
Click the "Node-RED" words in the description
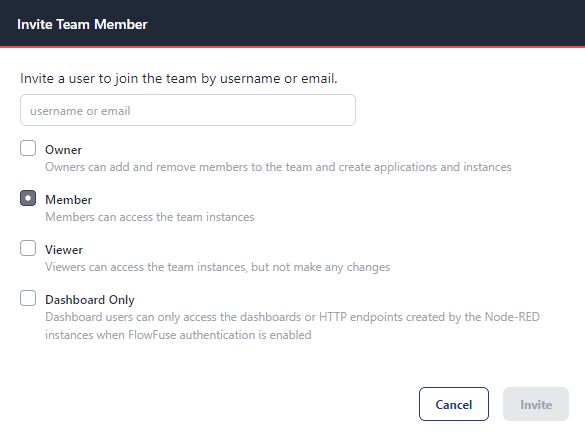[512, 317]
